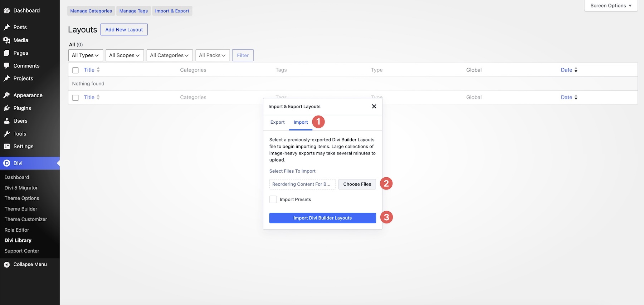
Task: Open Divi Dashboard submenu item
Action: coord(17,177)
